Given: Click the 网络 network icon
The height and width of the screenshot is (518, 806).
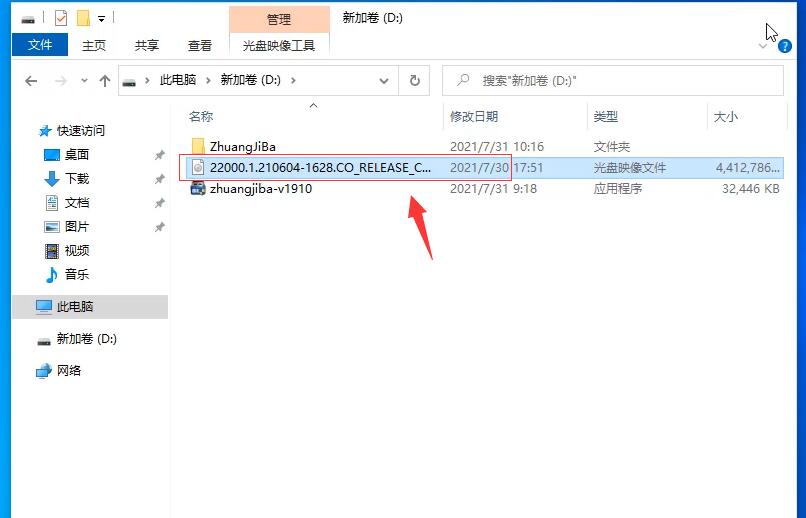Looking at the screenshot, I should (x=44, y=371).
